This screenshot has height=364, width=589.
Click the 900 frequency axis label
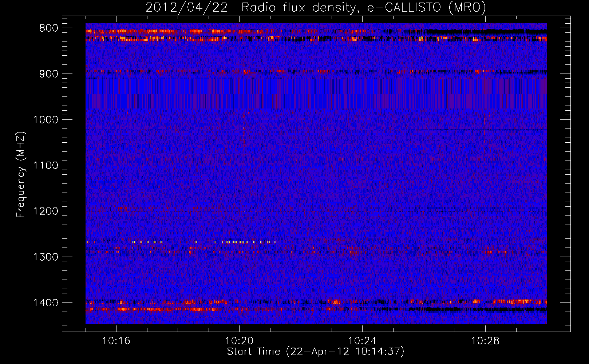click(x=49, y=74)
